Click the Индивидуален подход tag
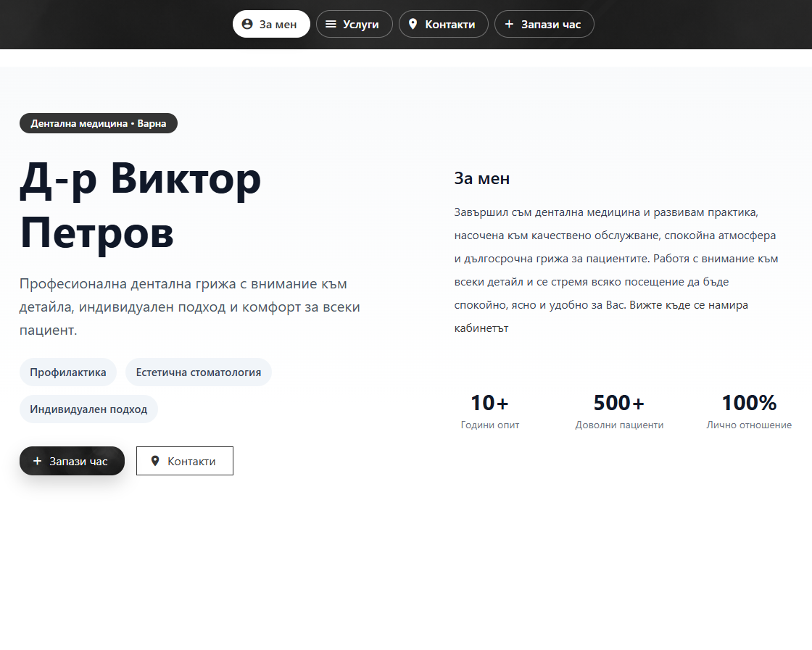This screenshot has height=650, width=812. pos(88,409)
